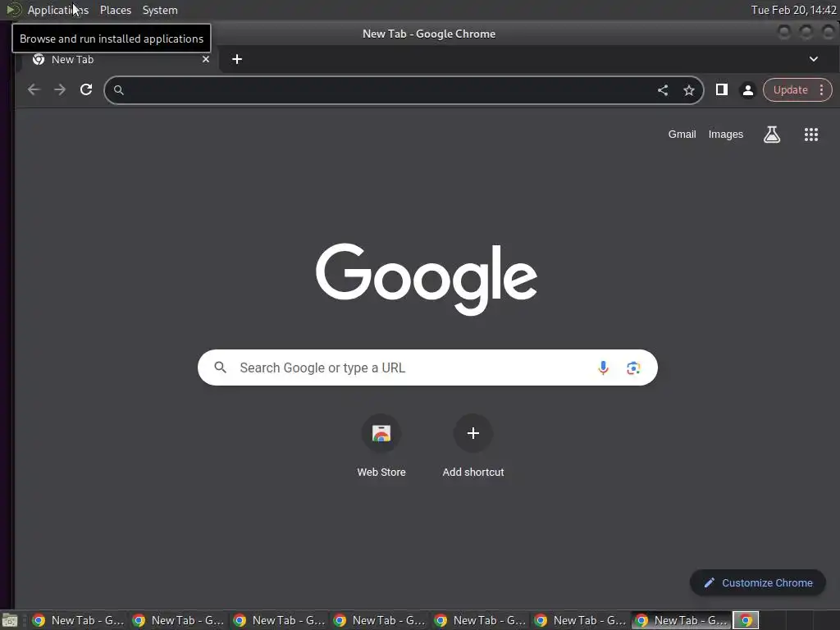Click the Google logo
This screenshot has width=840, height=630.
pos(427,279)
